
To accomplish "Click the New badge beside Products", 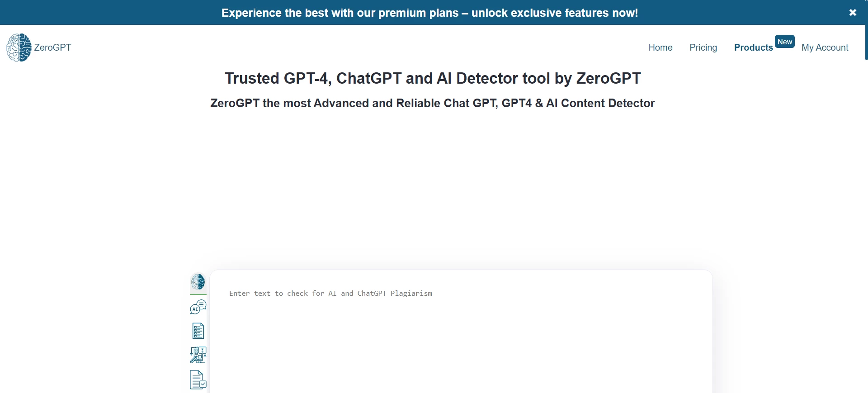I will (x=785, y=42).
